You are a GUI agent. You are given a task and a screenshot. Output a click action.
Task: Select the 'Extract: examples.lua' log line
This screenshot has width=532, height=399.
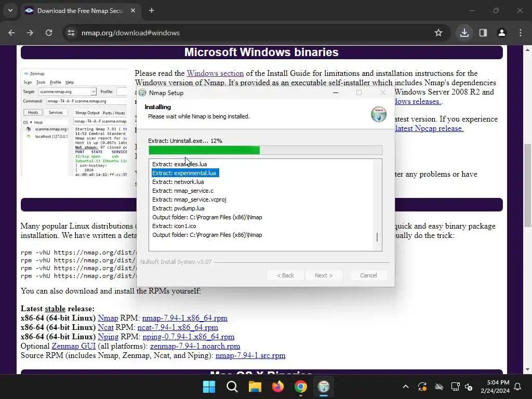[x=180, y=164]
